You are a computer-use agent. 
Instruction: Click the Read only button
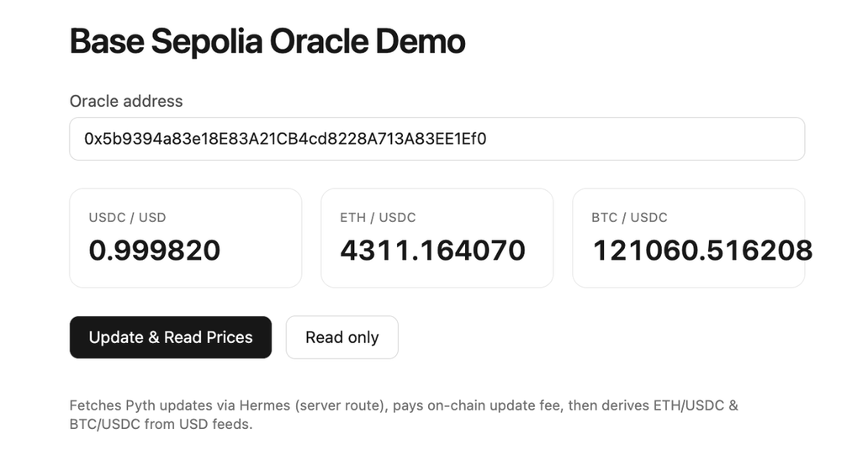[341, 337]
